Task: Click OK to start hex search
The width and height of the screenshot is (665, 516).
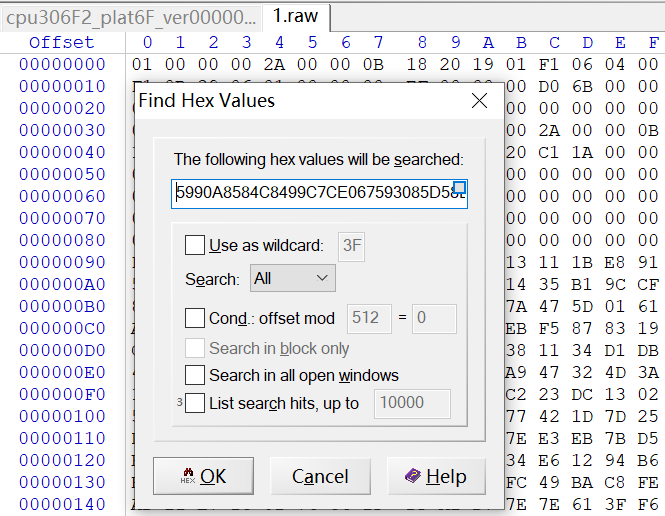Action: 203,476
